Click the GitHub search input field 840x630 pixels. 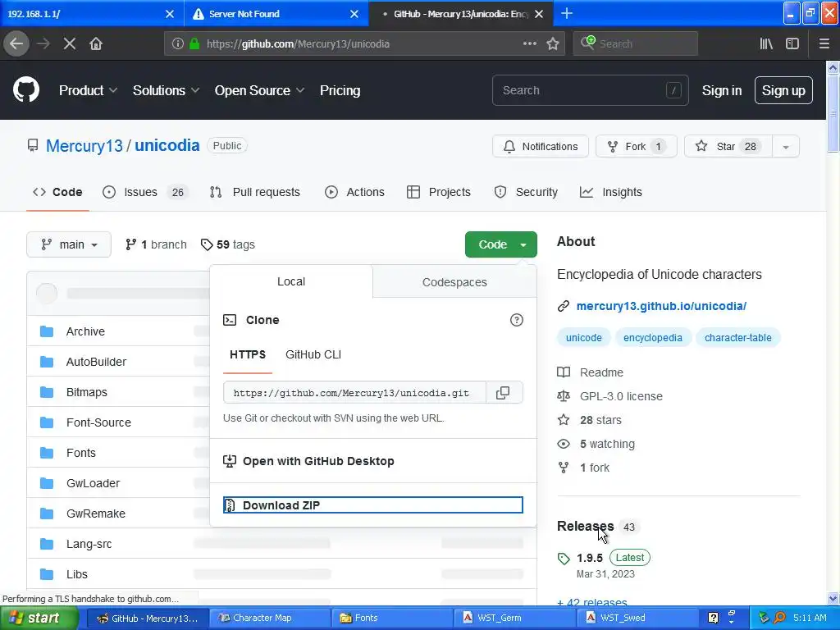[591, 90]
